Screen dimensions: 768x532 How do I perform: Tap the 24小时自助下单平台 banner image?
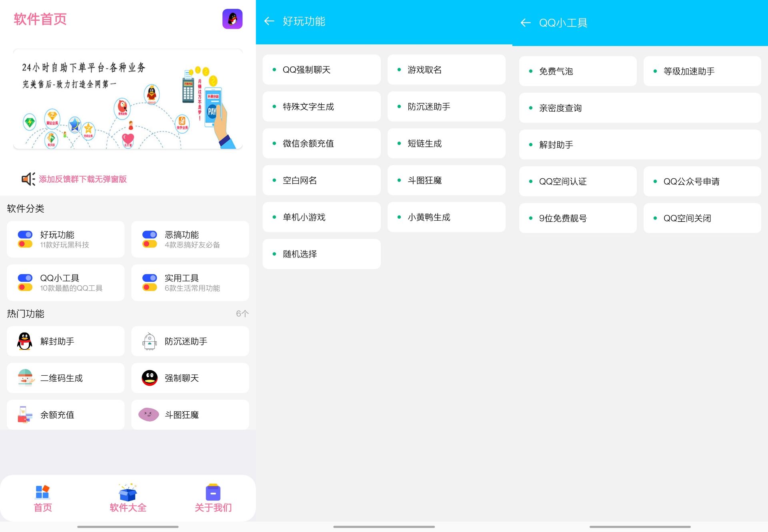[128, 100]
